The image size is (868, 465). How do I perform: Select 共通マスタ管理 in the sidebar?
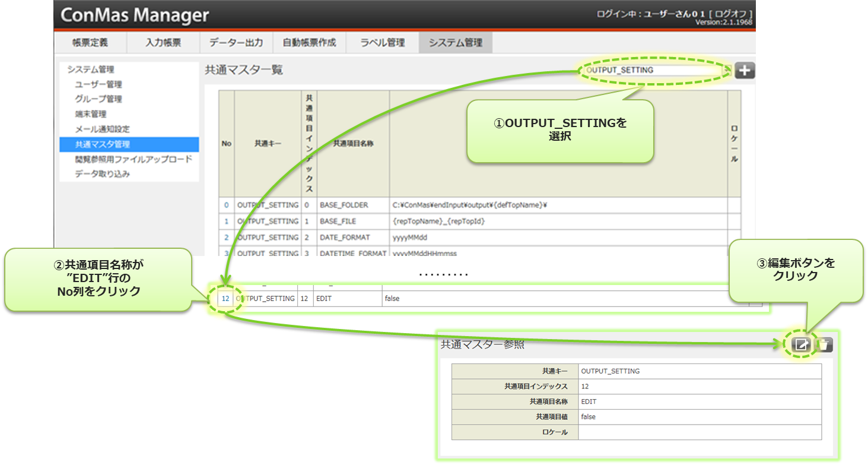pos(102,144)
